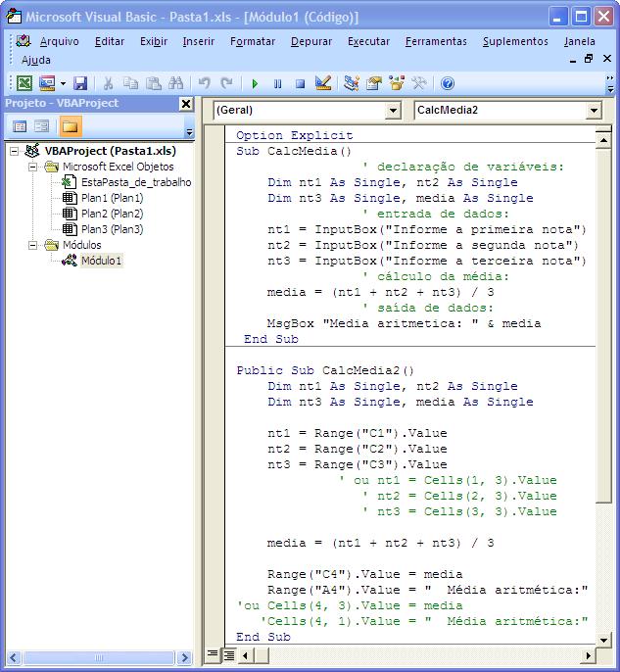Click code horizontal scroll left arrow
The width and height of the screenshot is (620, 672).
[x=245, y=655]
